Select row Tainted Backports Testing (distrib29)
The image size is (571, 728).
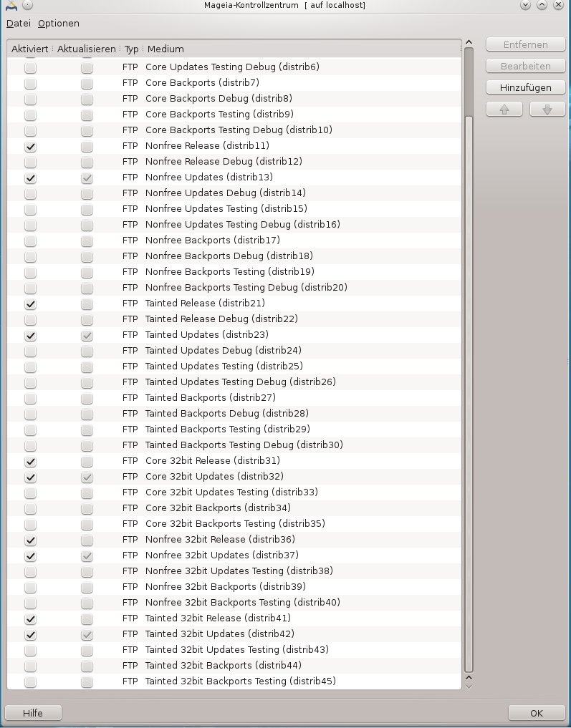[234, 429]
